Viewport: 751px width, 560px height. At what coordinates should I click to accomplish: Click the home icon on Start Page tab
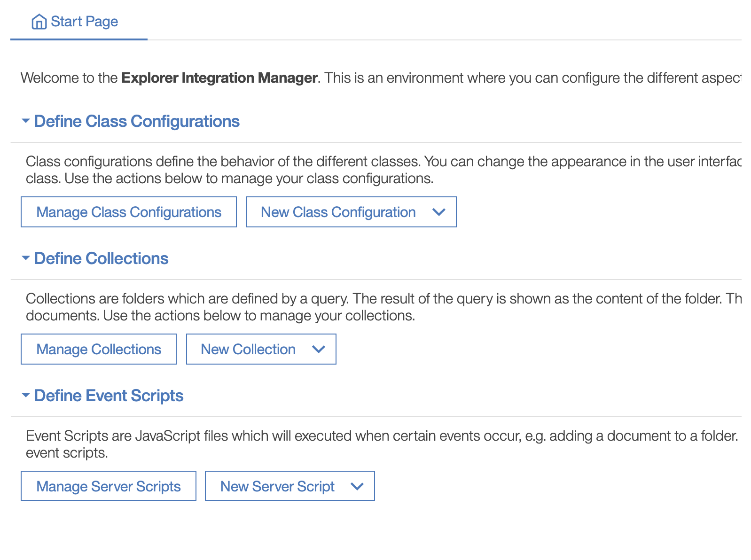pos(39,22)
